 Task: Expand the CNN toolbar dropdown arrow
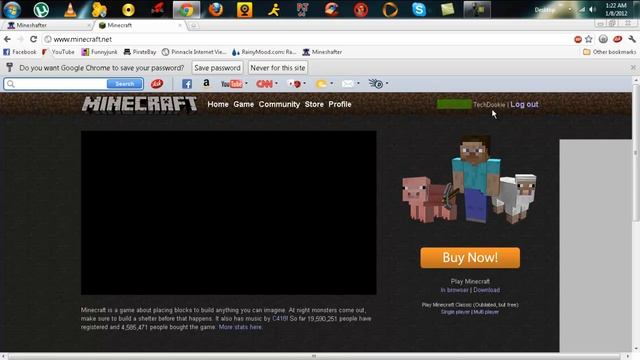276,84
